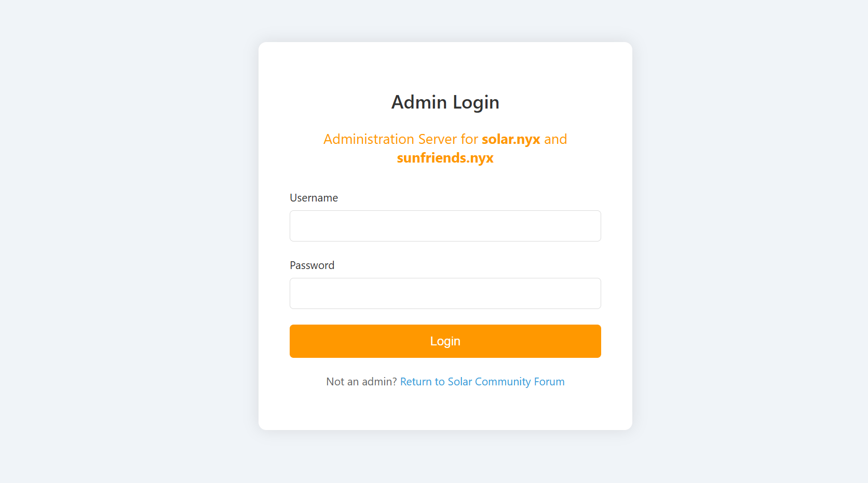Click the word "and" in the subtitle

click(x=555, y=139)
